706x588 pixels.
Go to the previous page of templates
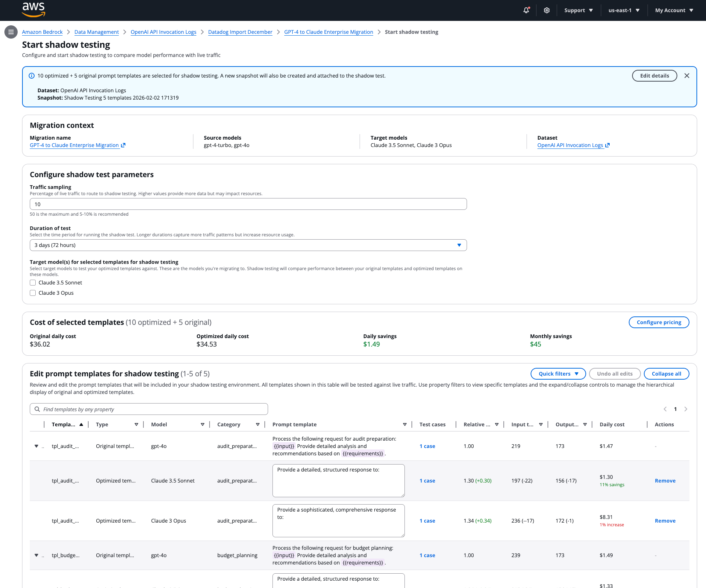coord(665,409)
